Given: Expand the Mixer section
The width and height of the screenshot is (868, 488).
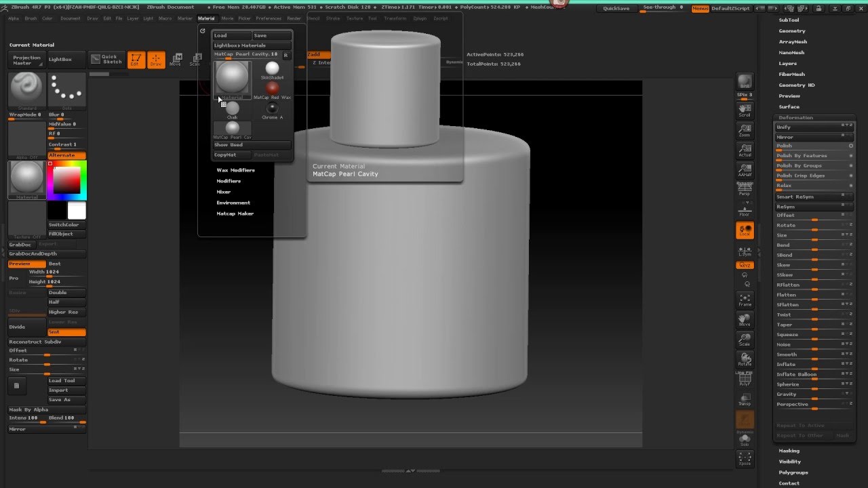Looking at the screenshot, I should pos(224,192).
